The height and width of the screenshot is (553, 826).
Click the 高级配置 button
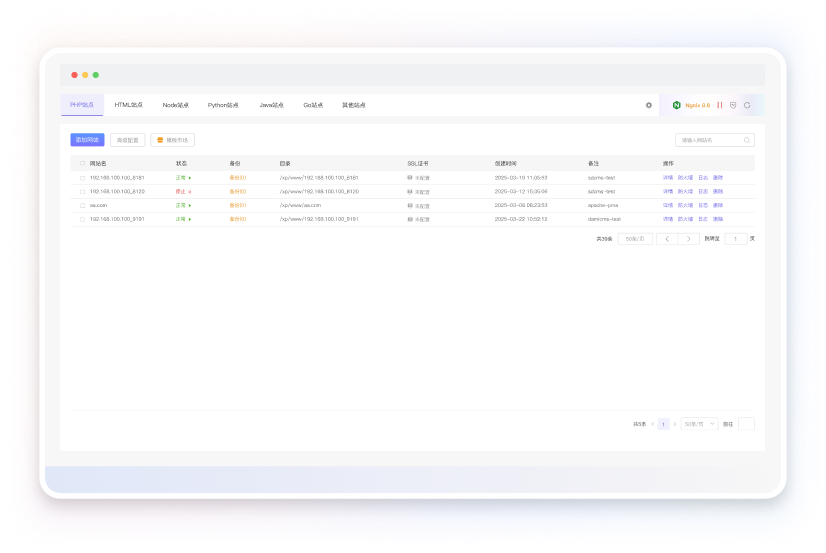127,140
